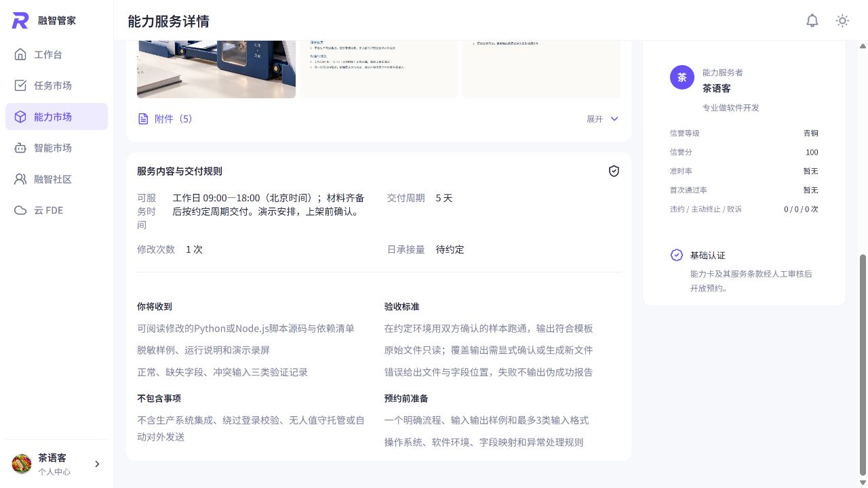
Task: Open the machine photo thumbnail
Action: click(216, 69)
